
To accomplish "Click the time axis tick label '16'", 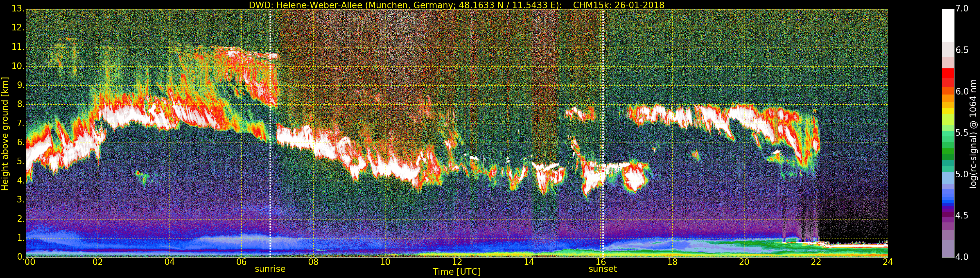I will pos(601,262).
